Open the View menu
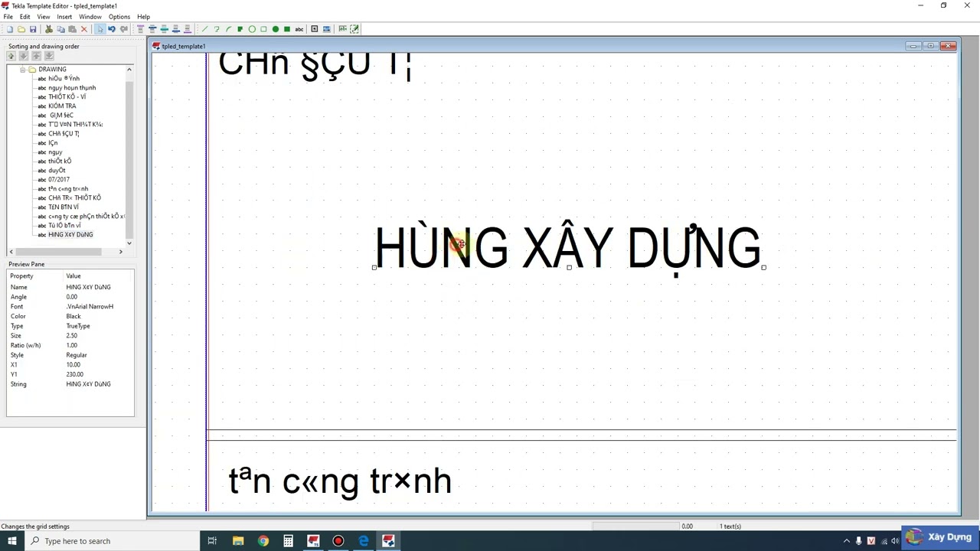980x551 pixels. point(44,17)
